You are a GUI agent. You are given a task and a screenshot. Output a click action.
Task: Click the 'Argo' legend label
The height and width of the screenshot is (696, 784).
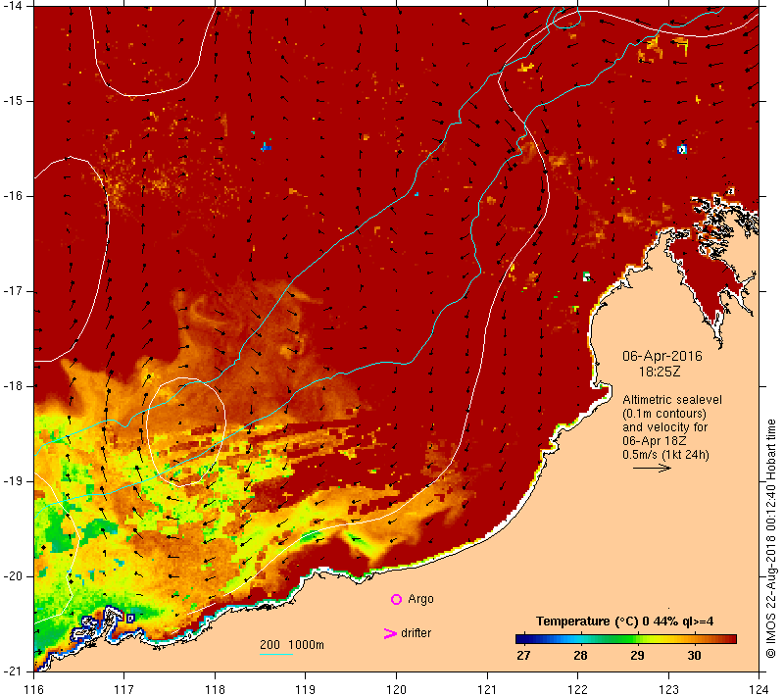[x=420, y=599]
